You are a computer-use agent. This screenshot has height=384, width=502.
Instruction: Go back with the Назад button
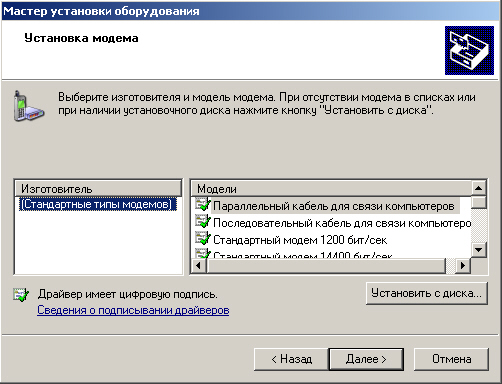[291, 359]
